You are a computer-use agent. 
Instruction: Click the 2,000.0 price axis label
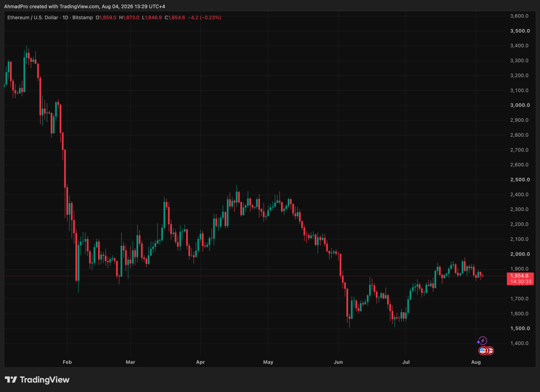click(520, 254)
